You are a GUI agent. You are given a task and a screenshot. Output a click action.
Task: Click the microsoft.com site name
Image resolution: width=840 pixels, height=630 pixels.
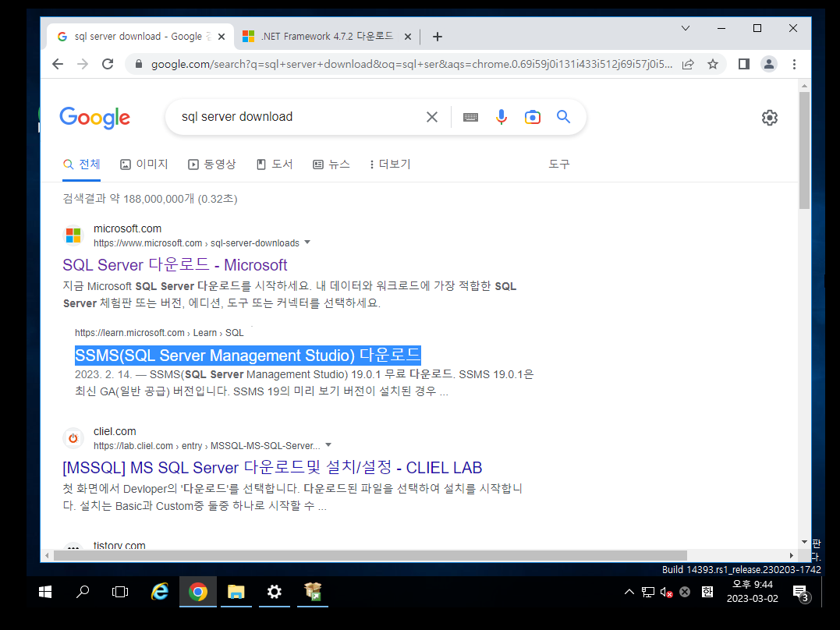[x=127, y=228]
